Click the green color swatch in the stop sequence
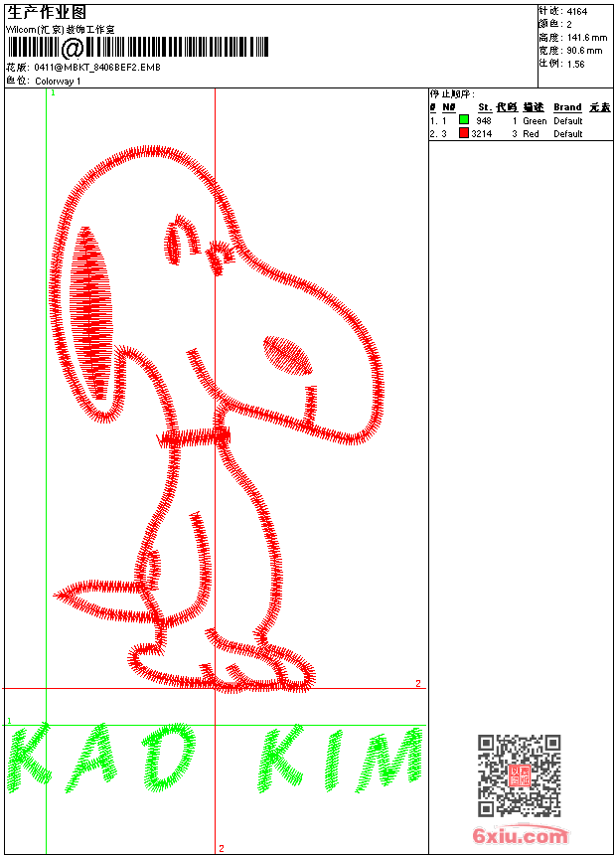 (x=464, y=120)
